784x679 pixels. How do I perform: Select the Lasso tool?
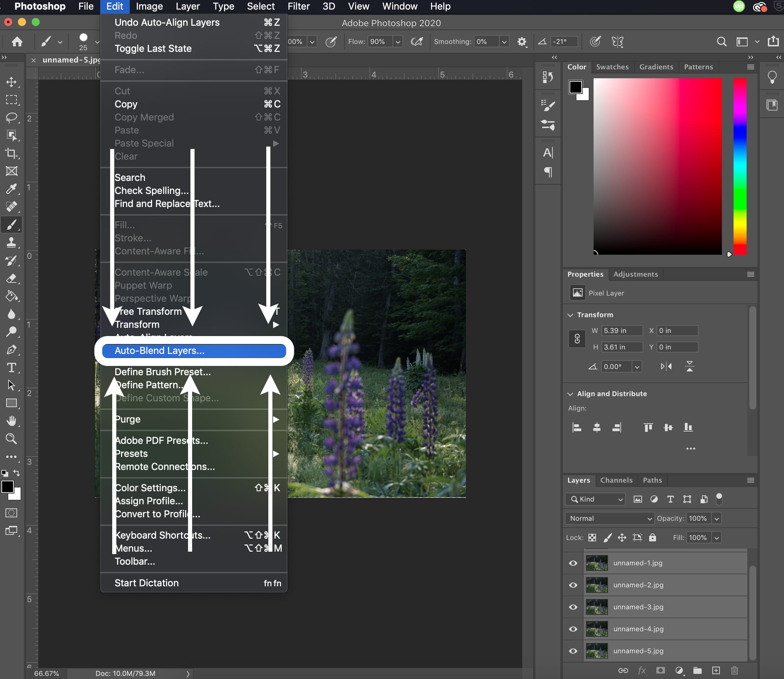tap(11, 117)
